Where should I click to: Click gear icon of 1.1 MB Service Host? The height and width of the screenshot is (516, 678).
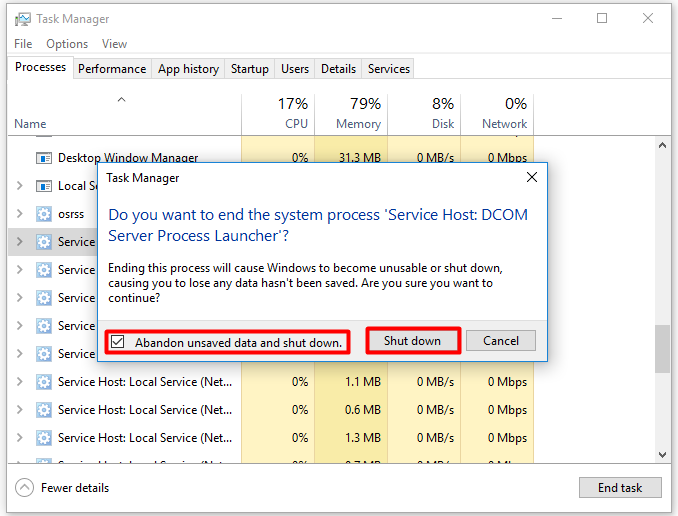[43, 382]
